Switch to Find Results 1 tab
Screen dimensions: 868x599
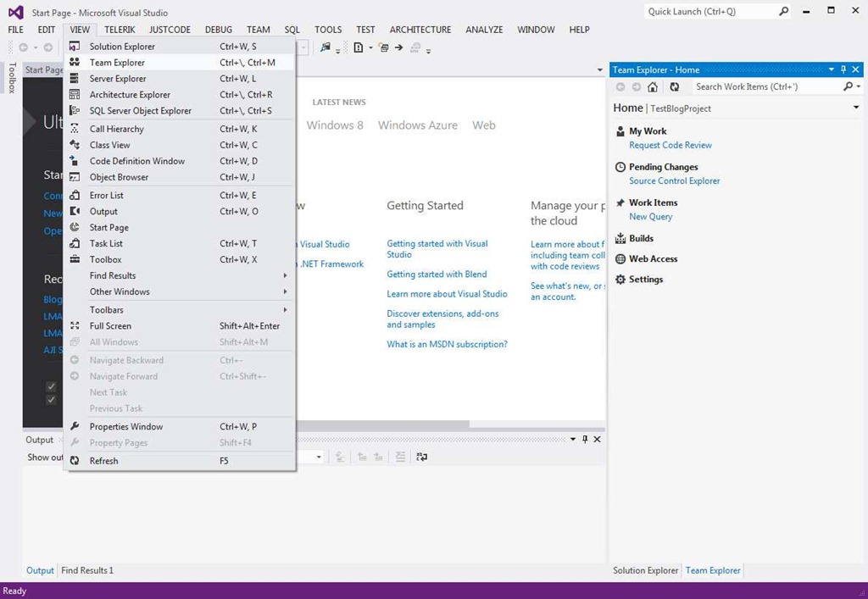pyautogui.click(x=87, y=570)
